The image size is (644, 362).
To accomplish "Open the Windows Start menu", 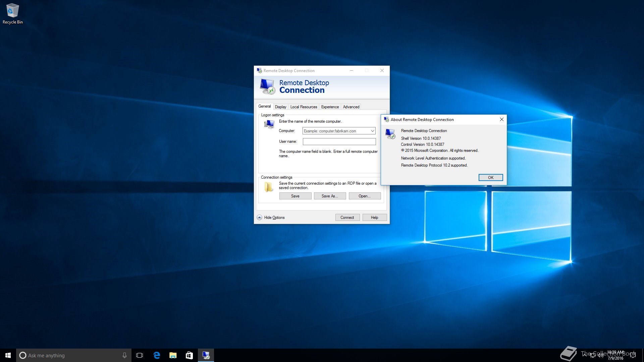I will point(8,355).
